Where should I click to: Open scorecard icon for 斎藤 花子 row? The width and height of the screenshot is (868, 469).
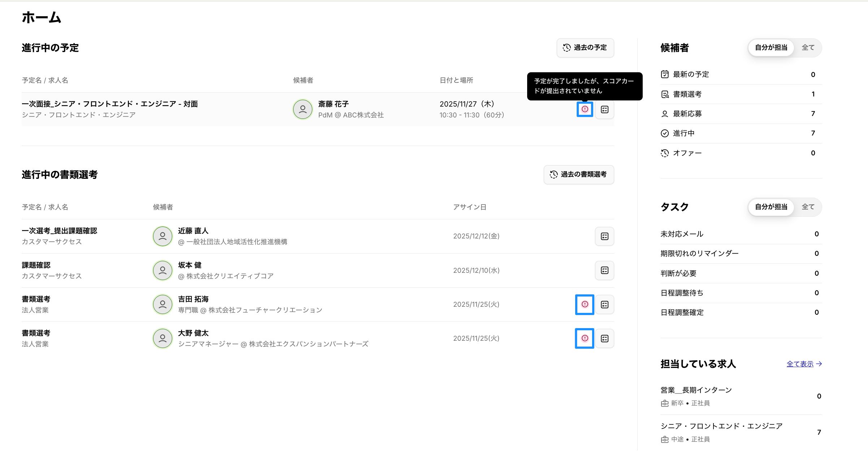coord(604,109)
